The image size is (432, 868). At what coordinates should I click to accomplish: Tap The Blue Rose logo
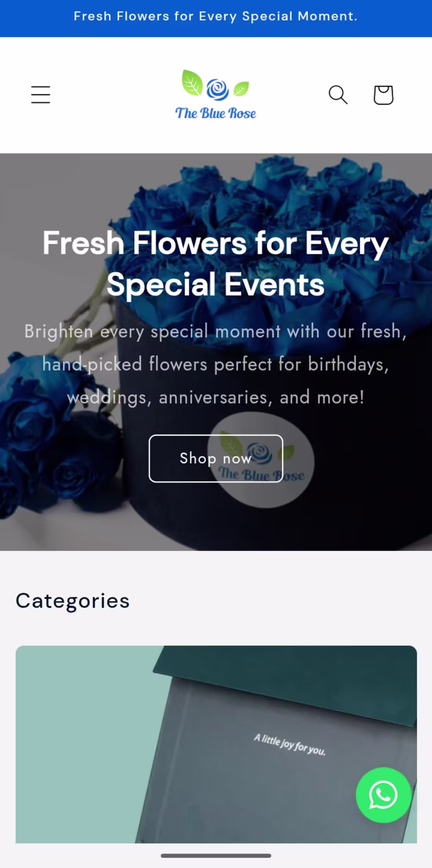pos(215,94)
